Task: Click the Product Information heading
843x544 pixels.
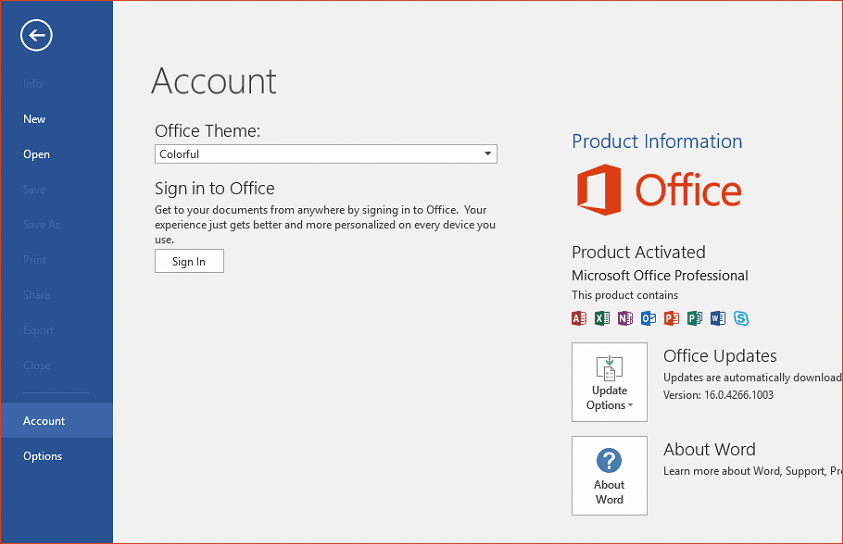Action: (x=657, y=141)
